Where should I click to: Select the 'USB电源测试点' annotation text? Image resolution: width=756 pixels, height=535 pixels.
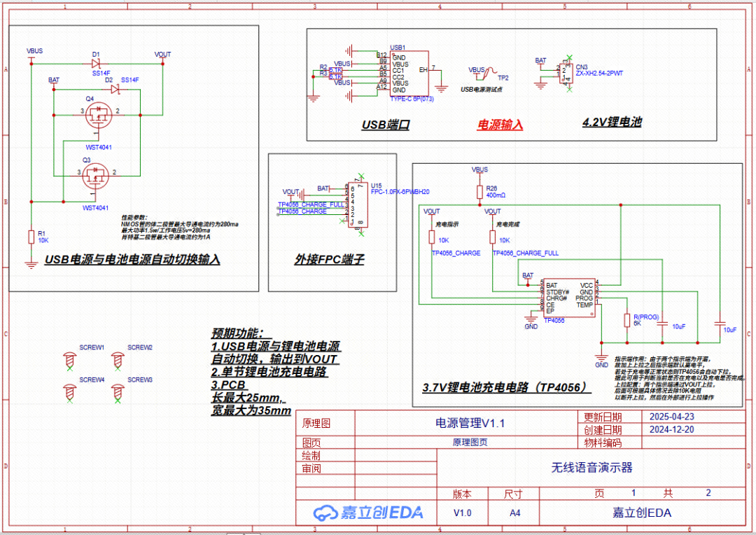tap(481, 89)
